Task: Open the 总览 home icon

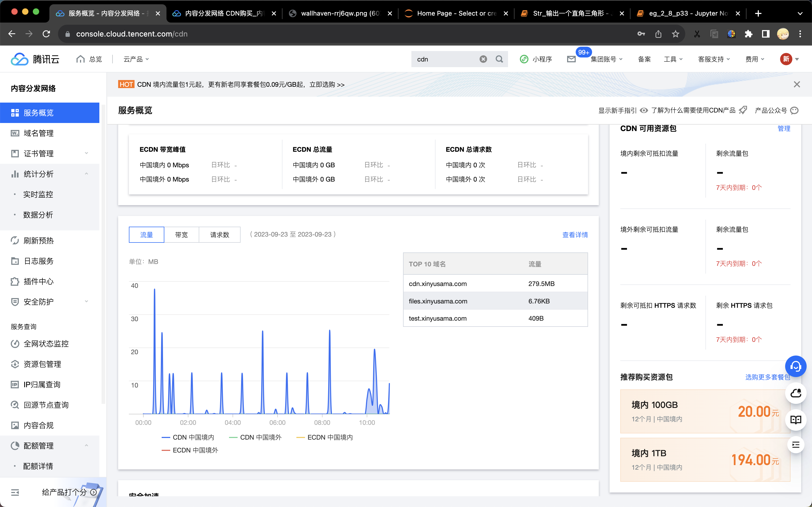Action: tap(80, 59)
